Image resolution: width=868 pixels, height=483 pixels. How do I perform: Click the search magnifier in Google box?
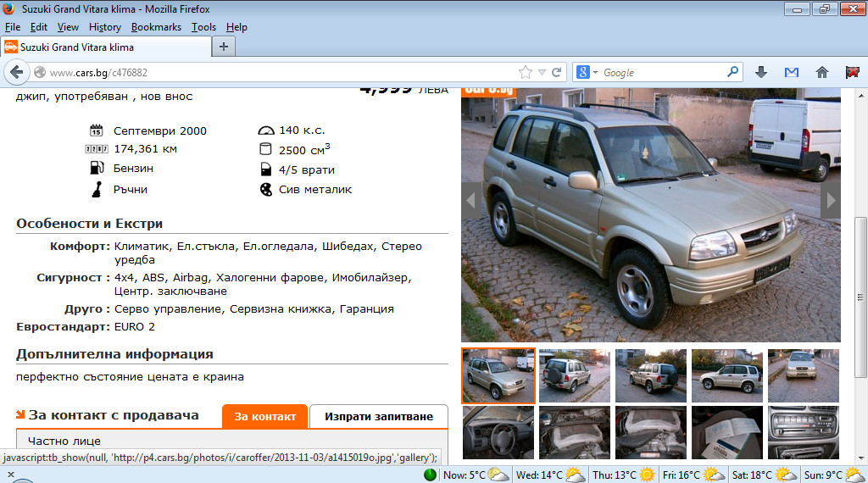[x=732, y=72]
